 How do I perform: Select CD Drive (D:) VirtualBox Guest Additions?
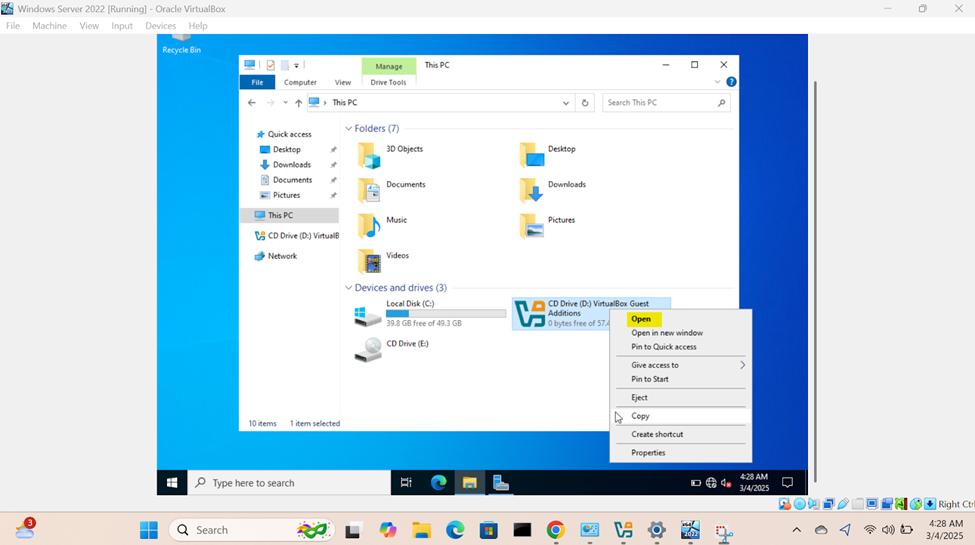[591, 314]
